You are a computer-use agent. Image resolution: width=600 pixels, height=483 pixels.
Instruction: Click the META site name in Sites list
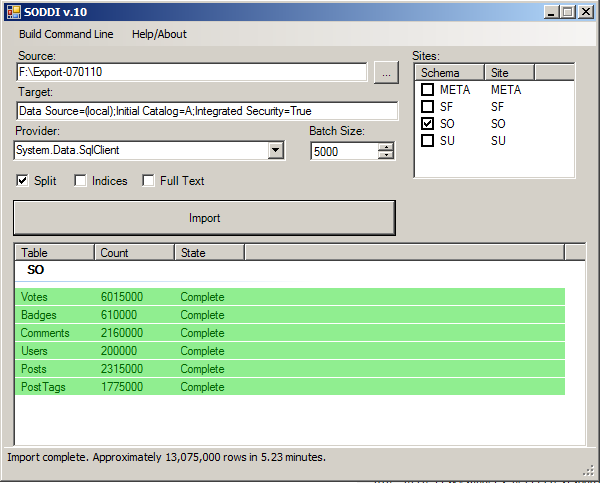point(506,90)
